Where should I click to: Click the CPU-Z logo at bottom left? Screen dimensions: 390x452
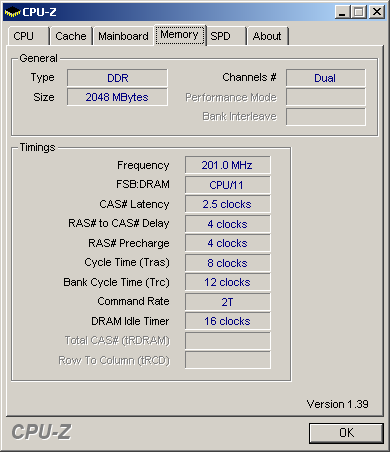[x=42, y=432]
